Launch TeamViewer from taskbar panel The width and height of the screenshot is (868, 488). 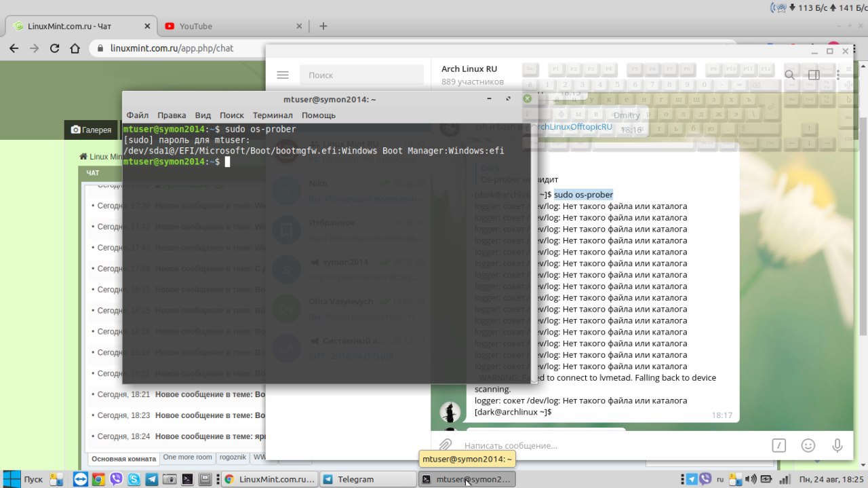click(80, 479)
